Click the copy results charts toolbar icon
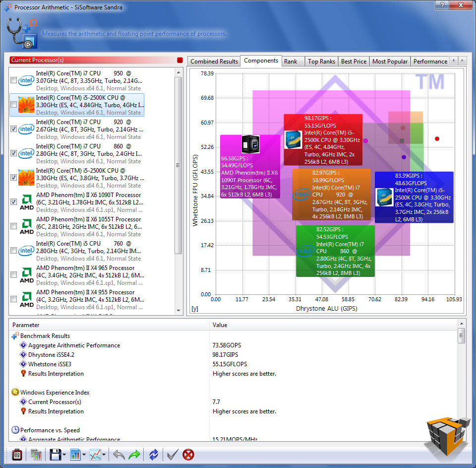The width and height of the screenshot is (476, 468). [36, 455]
